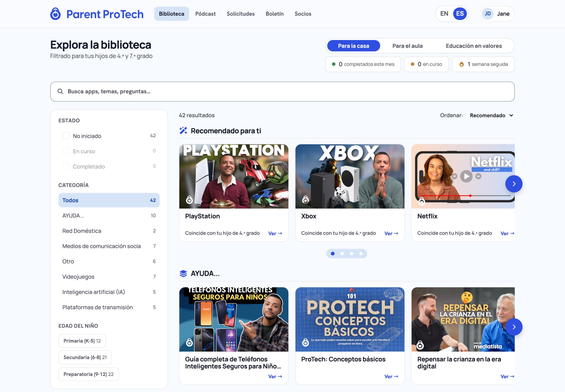The image size is (565, 392).
Task: Advance the AYUDA carousel with arrow
Action: click(x=514, y=327)
